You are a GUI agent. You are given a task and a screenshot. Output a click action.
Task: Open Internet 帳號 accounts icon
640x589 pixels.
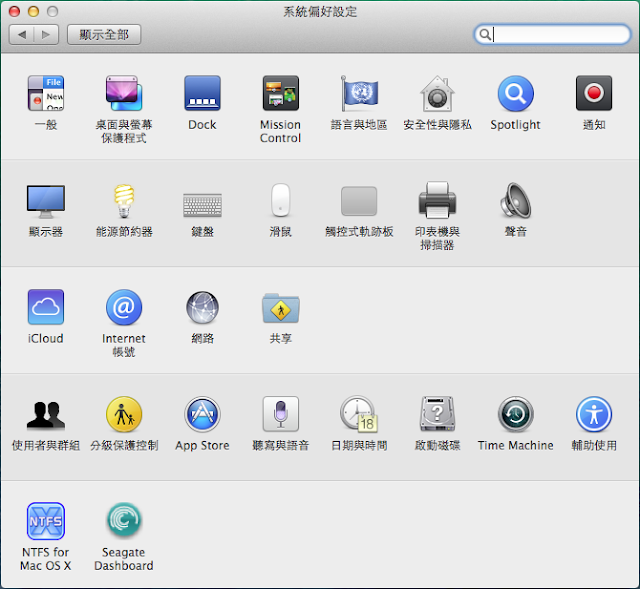point(124,307)
